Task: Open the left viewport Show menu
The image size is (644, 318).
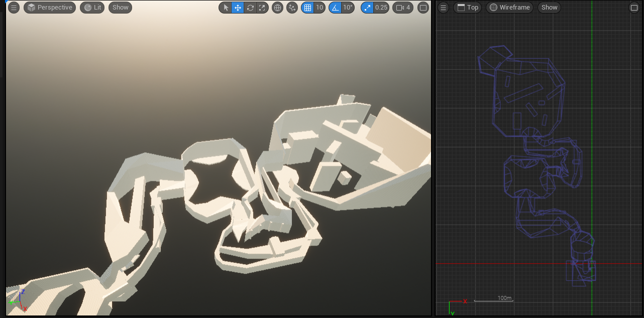Action: 120,7
